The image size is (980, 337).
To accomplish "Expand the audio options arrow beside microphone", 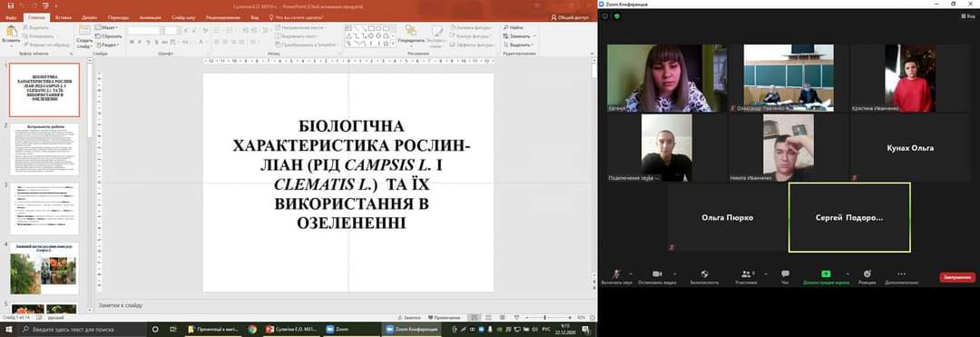I will (x=630, y=274).
